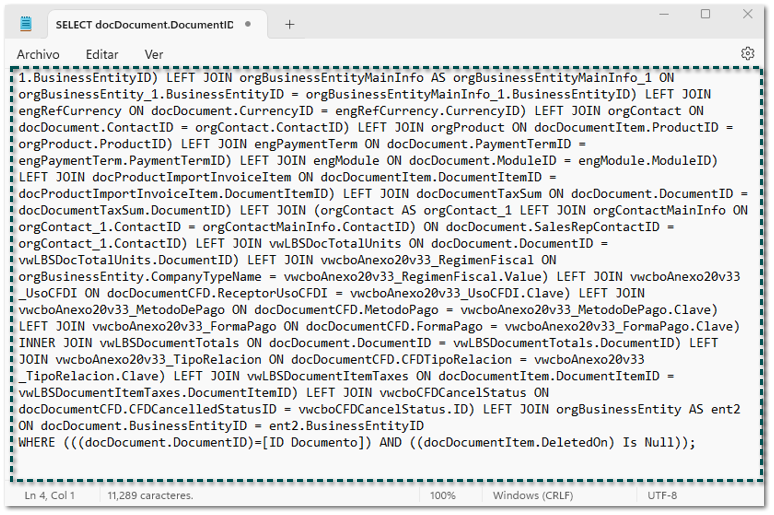Click the text 'Is Null));' at query end
Viewport: 774px width, 515px height.
[658, 442]
